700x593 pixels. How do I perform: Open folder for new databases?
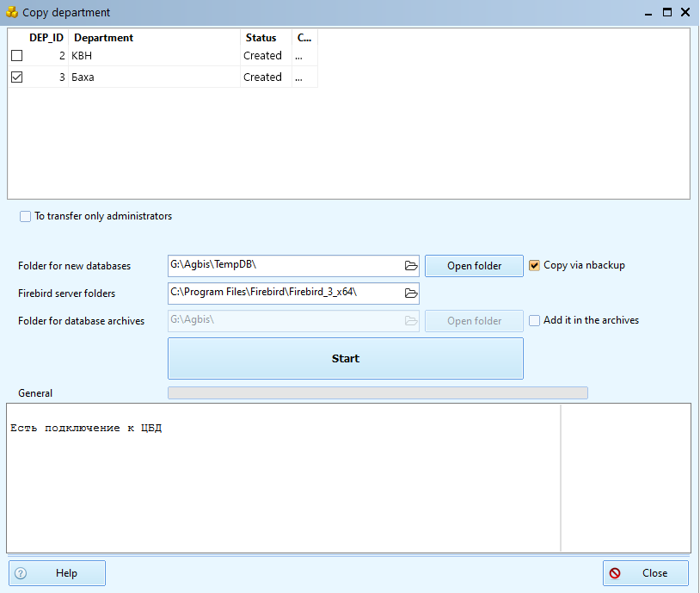[x=474, y=266]
